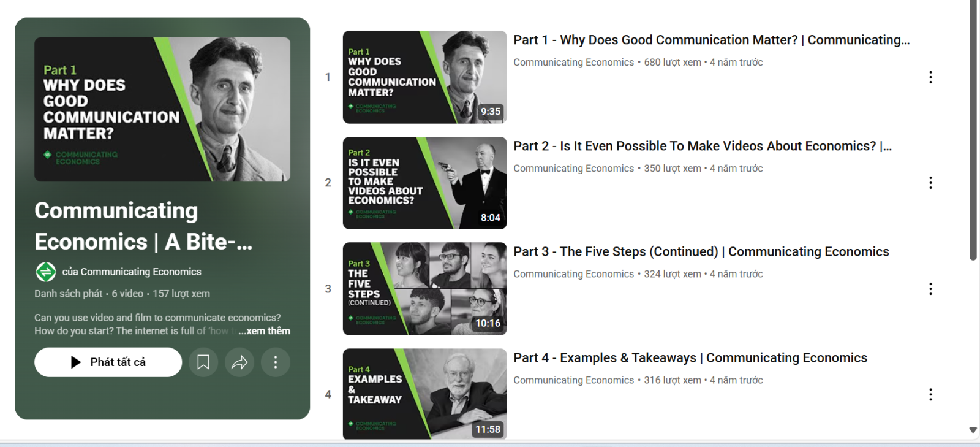Image resolution: width=980 pixels, height=447 pixels.
Task: Click the large playlist cover thumbnail
Action: (x=162, y=109)
